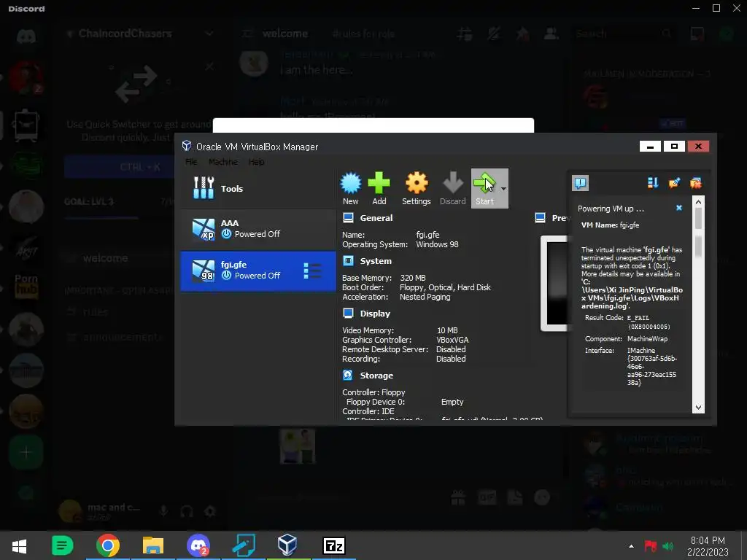The width and height of the screenshot is (747, 560).
Task: Click the New VM toolbar icon
Action: [x=351, y=189]
